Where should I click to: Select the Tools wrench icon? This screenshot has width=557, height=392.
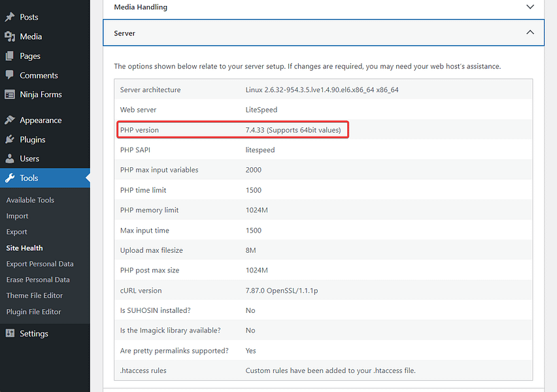[x=11, y=177]
